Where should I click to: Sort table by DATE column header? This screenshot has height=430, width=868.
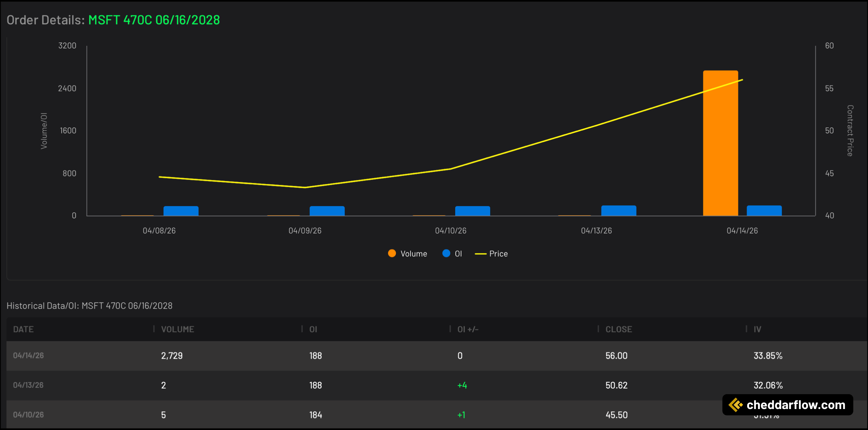click(x=24, y=329)
